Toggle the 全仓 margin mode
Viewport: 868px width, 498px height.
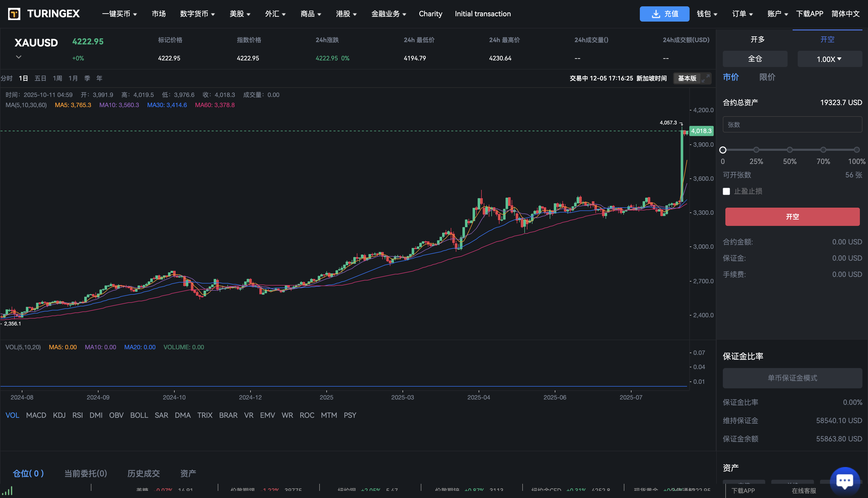tap(755, 58)
